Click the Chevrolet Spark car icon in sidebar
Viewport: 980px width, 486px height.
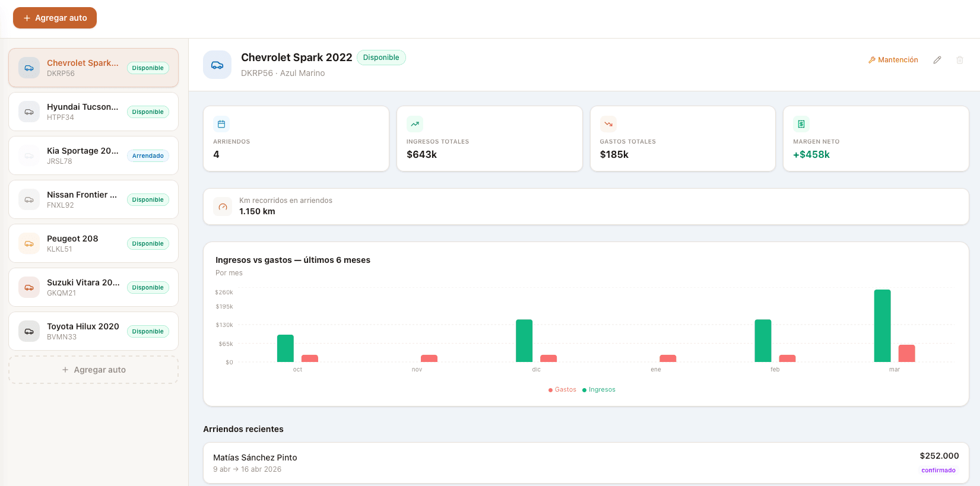[29, 68]
